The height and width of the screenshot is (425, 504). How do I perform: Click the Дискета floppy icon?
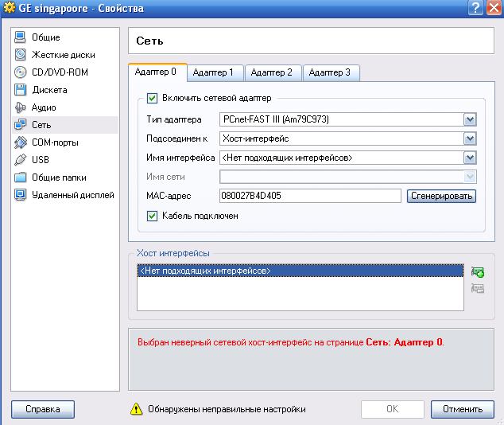pyautogui.click(x=21, y=90)
